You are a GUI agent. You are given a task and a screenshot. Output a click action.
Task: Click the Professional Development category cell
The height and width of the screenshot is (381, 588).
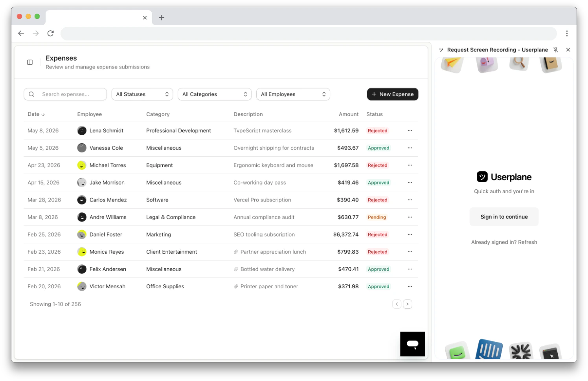[178, 131]
